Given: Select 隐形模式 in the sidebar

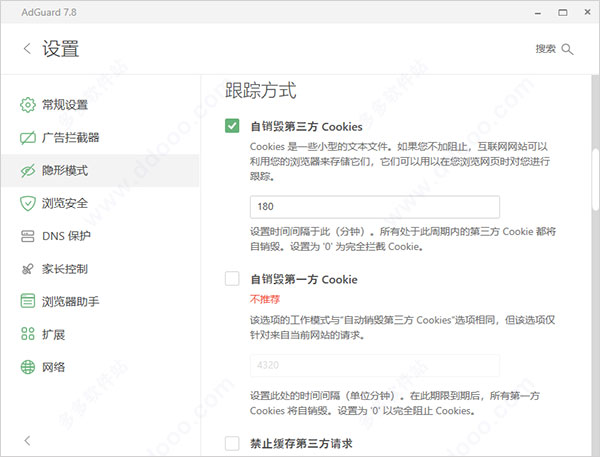Looking at the screenshot, I should 99,171.
